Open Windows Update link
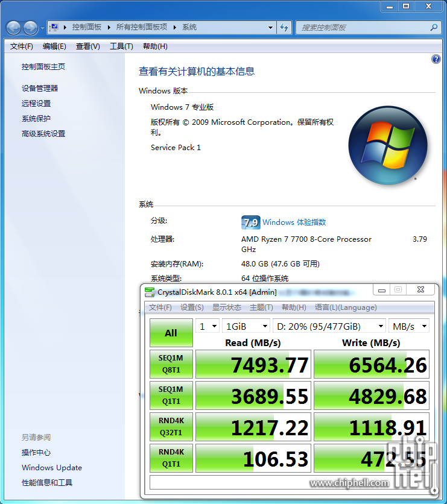447x504 pixels. (x=52, y=468)
